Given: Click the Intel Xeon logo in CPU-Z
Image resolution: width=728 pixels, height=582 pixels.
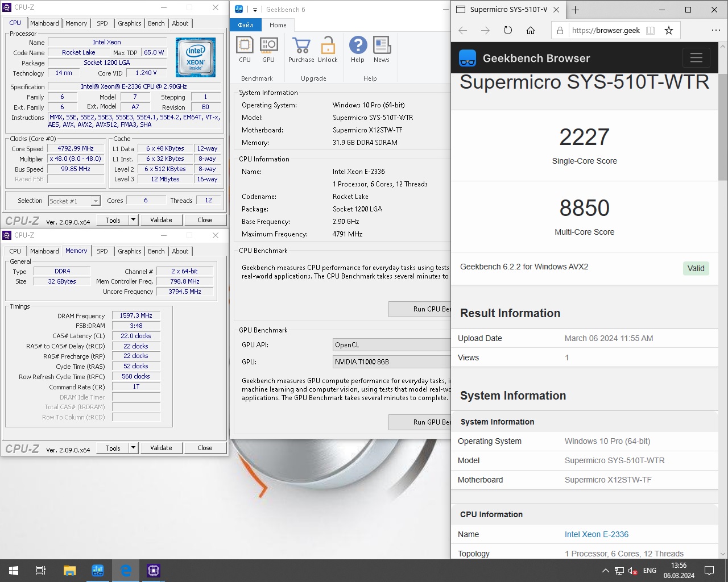Looking at the screenshot, I should click(x=196, y=57).
